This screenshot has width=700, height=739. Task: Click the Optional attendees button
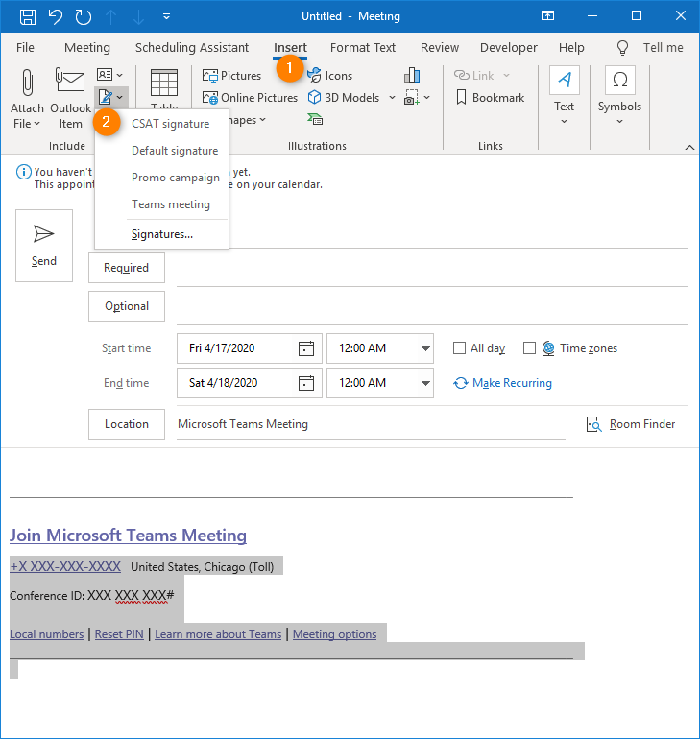click(x=127, y=306)
